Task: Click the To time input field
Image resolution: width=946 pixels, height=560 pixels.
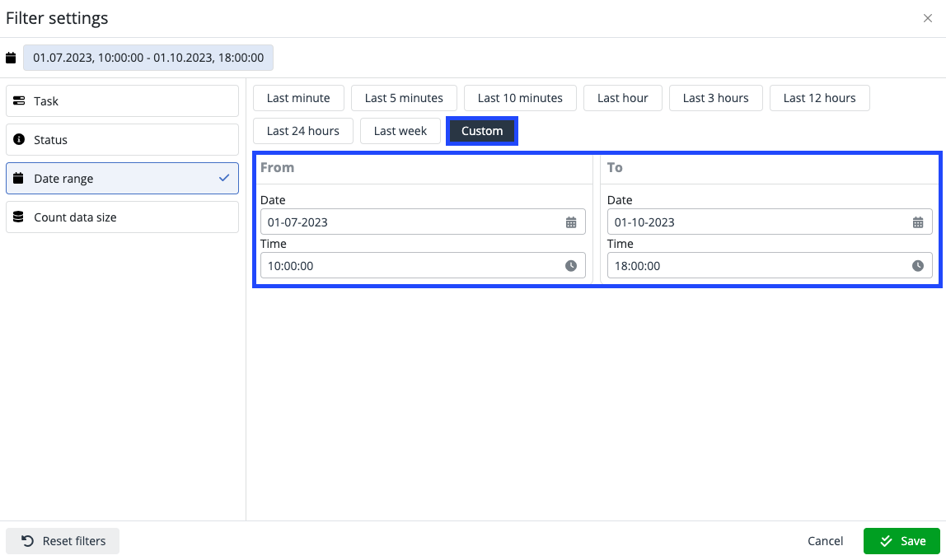Action: 758,266
